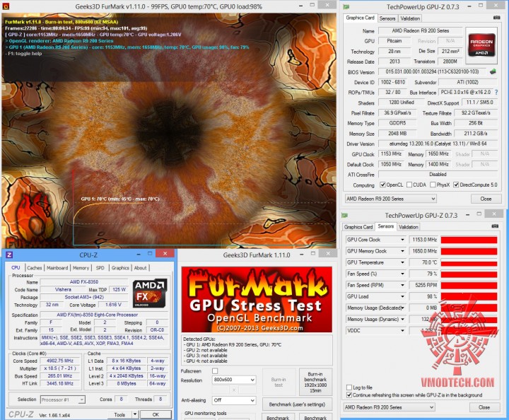Open the Anti-aliasing dropdown in FurMark
This screenshot has width=509, height=420.
(x=234, y=400)
